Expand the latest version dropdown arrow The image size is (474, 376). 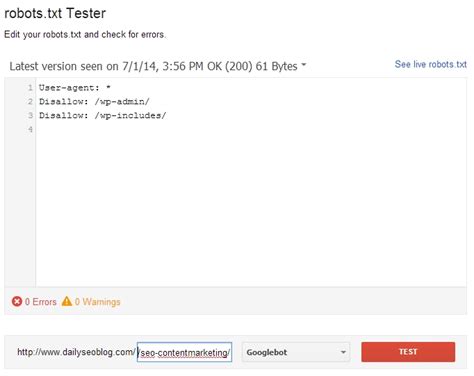point(304,65)
